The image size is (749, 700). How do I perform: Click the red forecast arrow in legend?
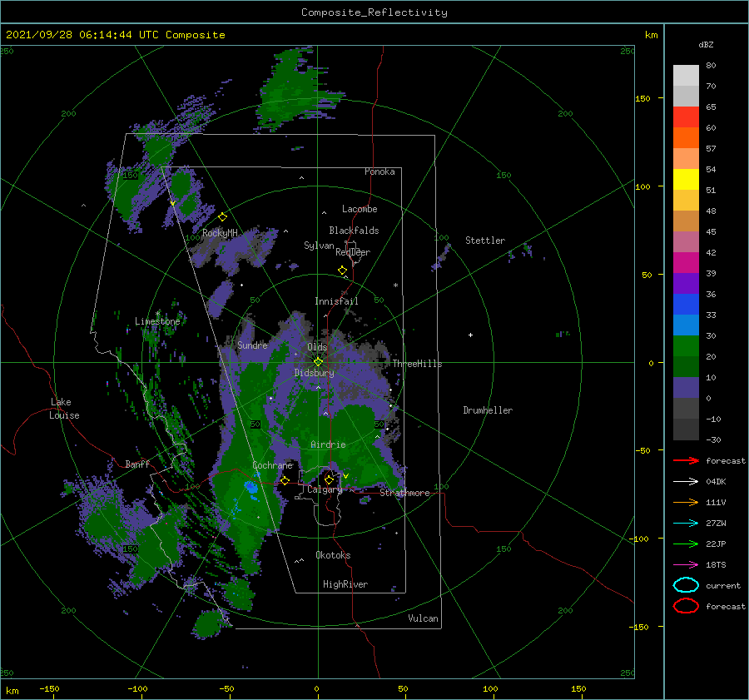[x=686, y=460]
